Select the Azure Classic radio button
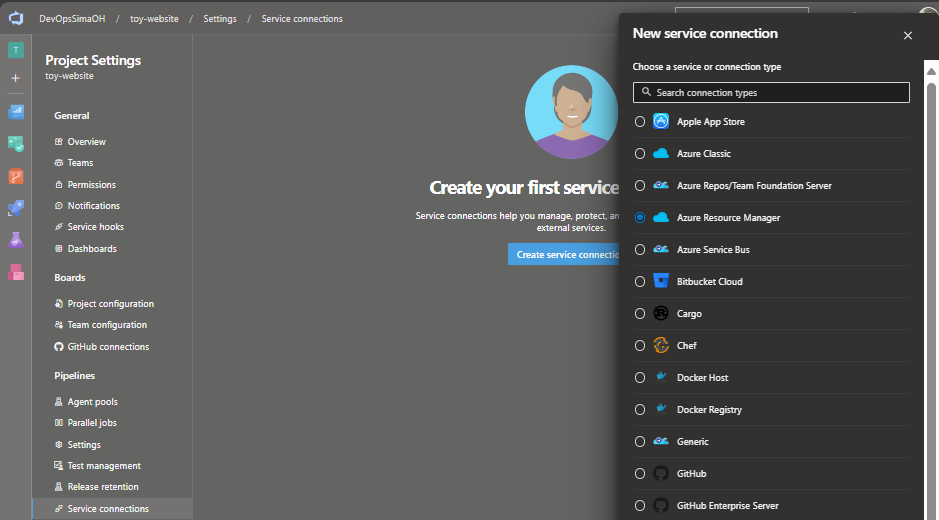 click(x=640, y=153)
